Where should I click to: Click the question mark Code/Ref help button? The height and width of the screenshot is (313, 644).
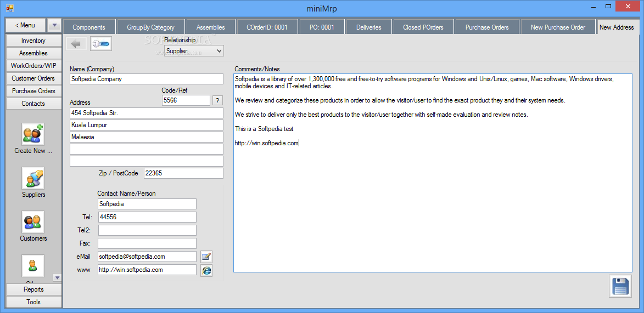[217, 100]
